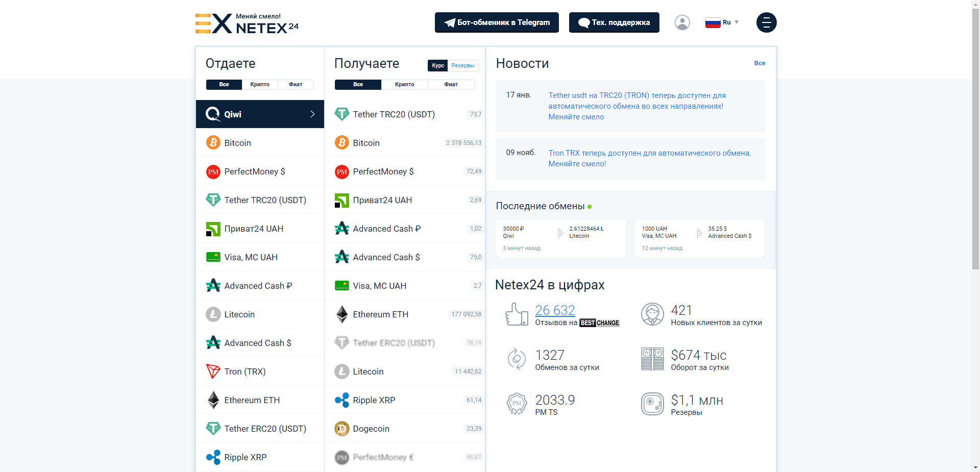This screenshot has width=980, height=472.
Task: Expand Qiwi row with the chevron arrow
Action: pos(312,114)
